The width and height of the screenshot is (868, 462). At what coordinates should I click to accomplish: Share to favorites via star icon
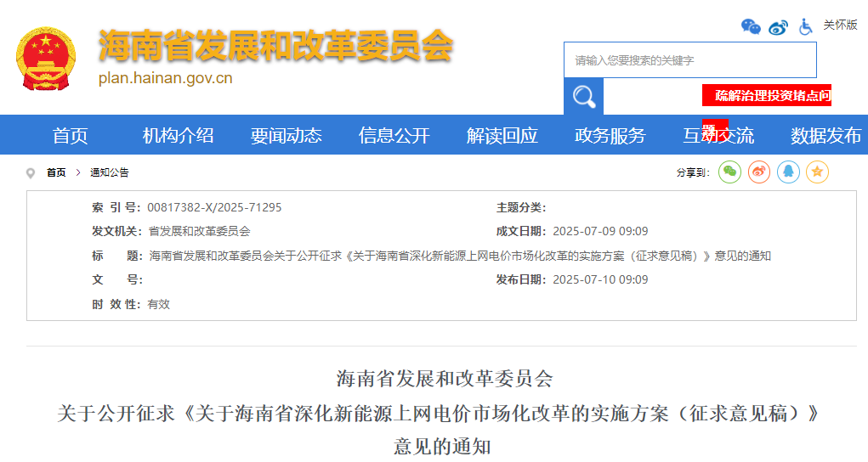tap(817, 172)
